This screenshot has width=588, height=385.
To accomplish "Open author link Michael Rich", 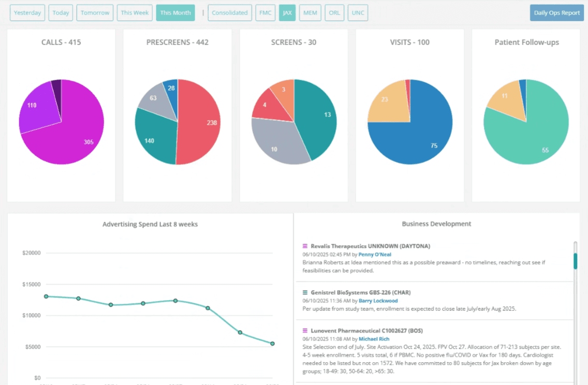I will [x=374, y=339].
